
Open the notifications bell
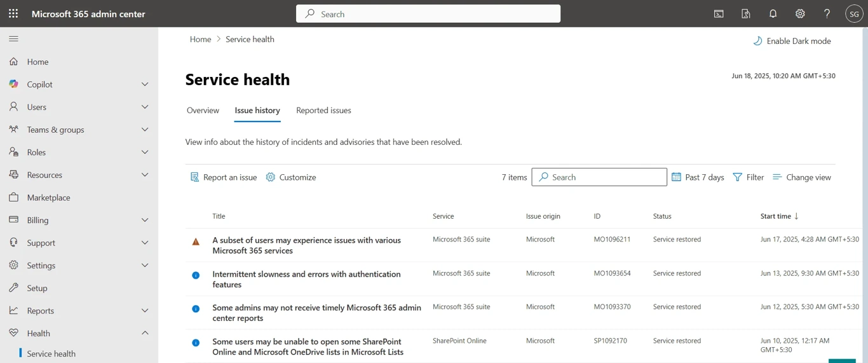(x=773, y=13)
